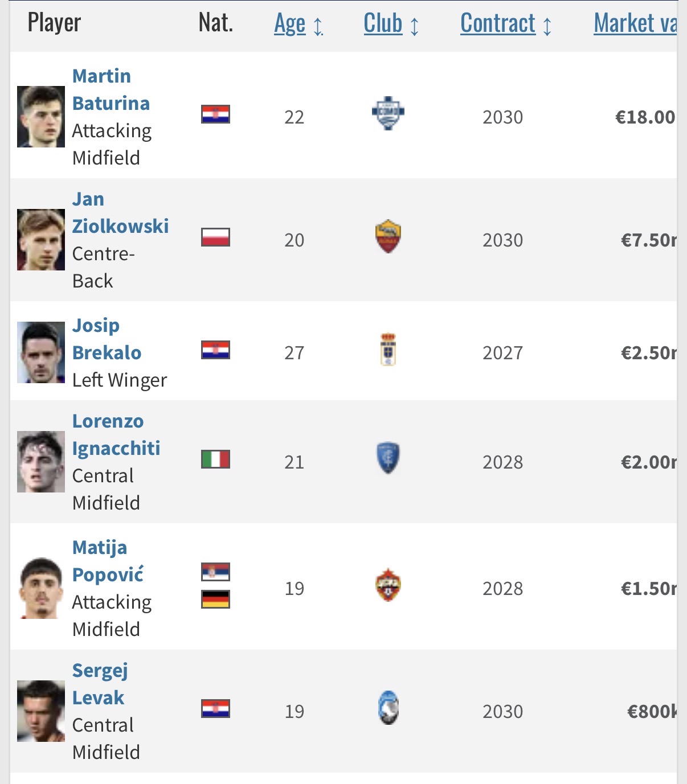Image resolution: width=687 pixels, height=784 pixels.
Task: Click the Italian flag beside Lorenzo Ignacchiti
Action: (x=215, y=459)
